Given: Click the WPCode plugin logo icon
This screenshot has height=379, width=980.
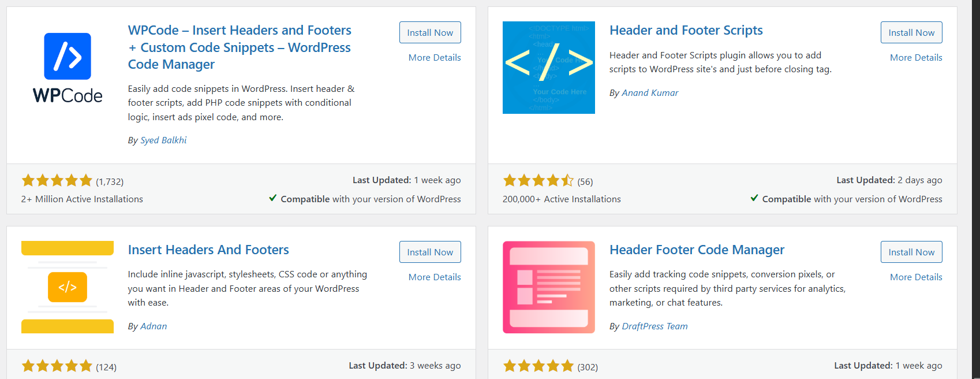Looking at the screenshot, I should (68, 68).
